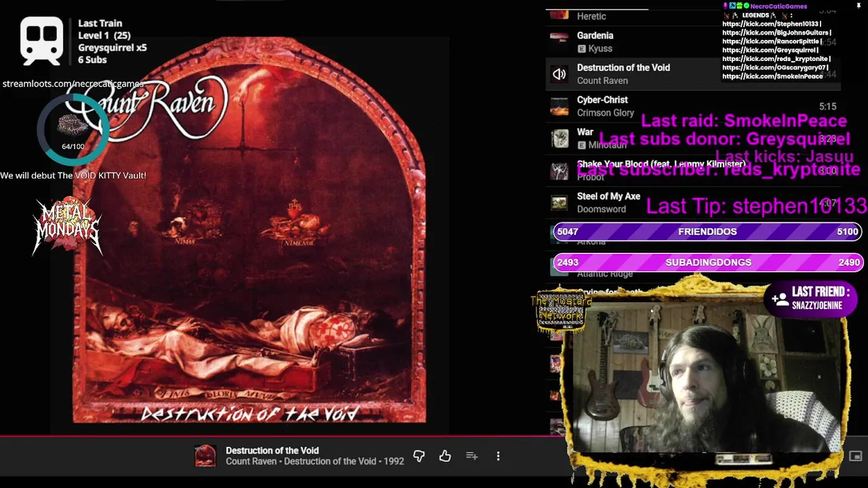The image size is (868, 488).
Task: Click Count Raven artist name in queue list
Action: pyautogui.click(x=602, y=81)
